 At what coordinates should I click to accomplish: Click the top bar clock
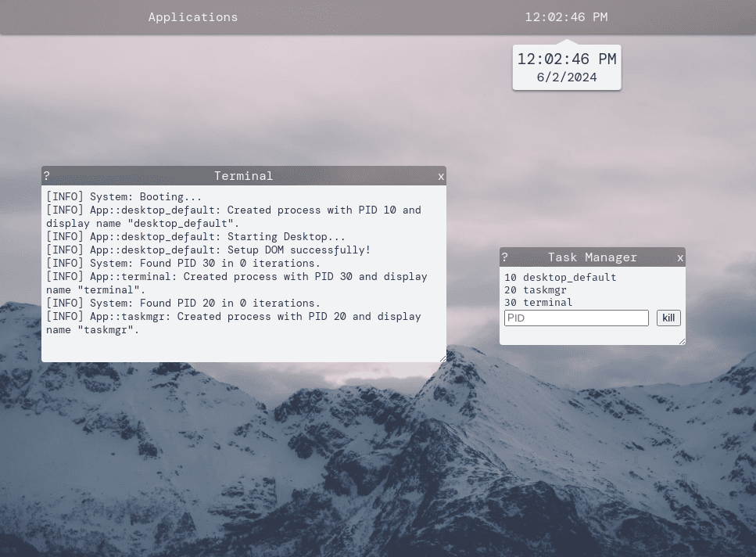tap(566, 17)
